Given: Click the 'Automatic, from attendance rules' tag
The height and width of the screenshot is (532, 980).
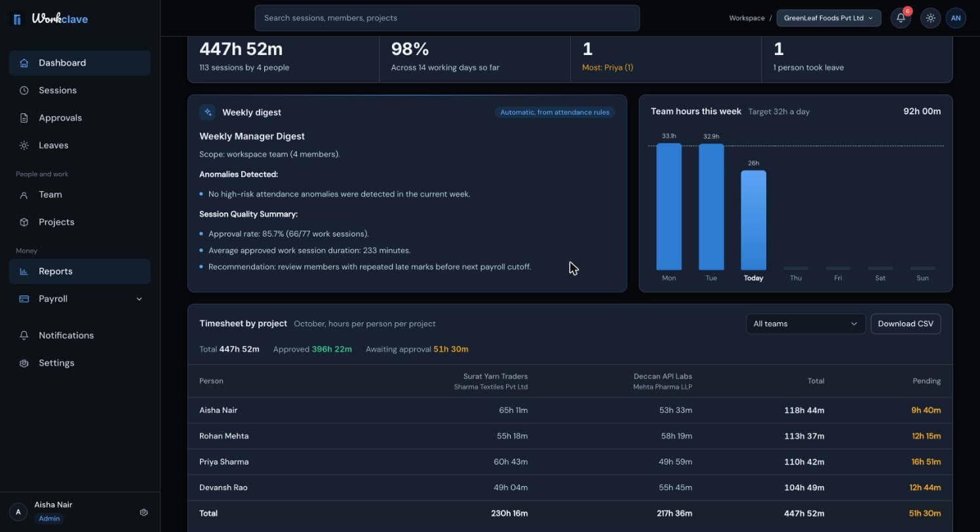Looking at the screenshot, I should point(555,112).
